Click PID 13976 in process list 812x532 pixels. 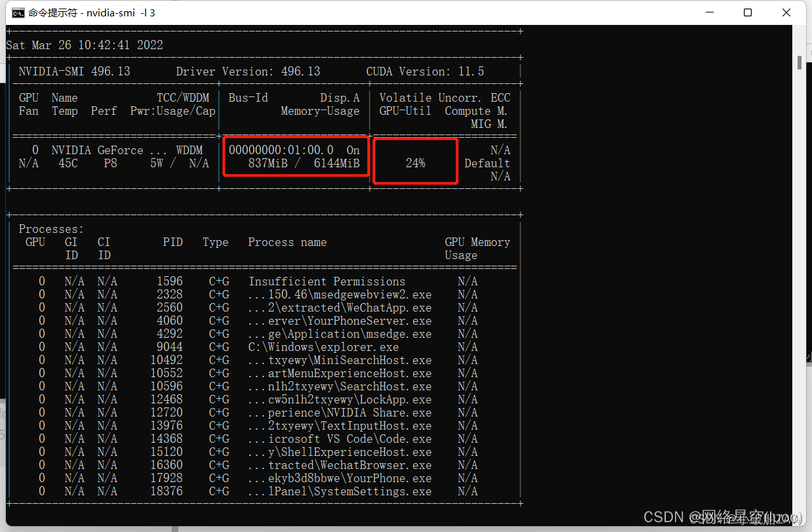(x=166, y=426)
